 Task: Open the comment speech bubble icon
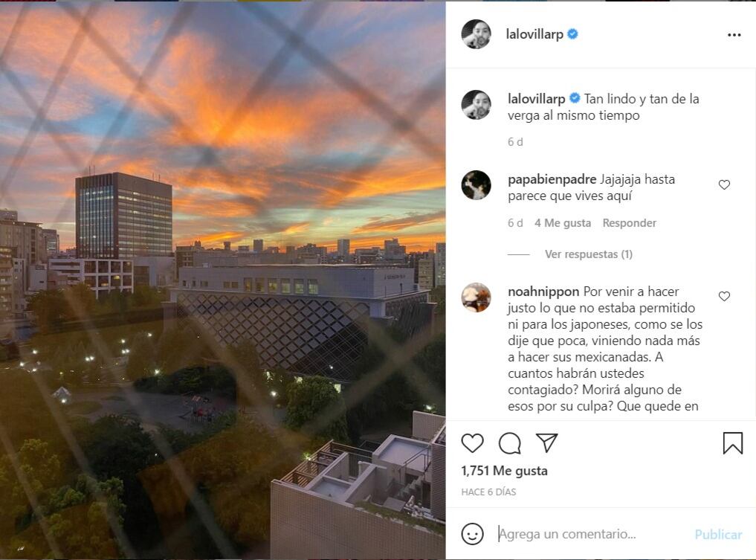510,443
